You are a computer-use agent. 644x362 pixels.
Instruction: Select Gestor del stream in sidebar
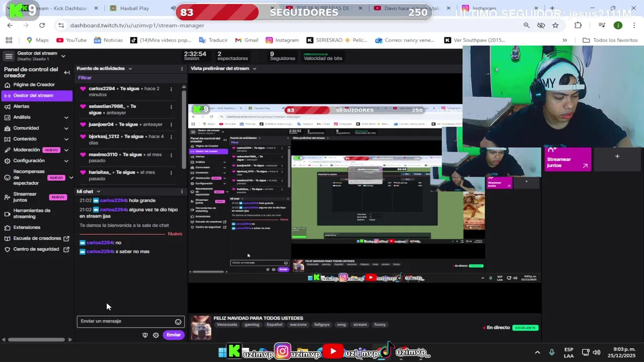[x=37, y=96]
